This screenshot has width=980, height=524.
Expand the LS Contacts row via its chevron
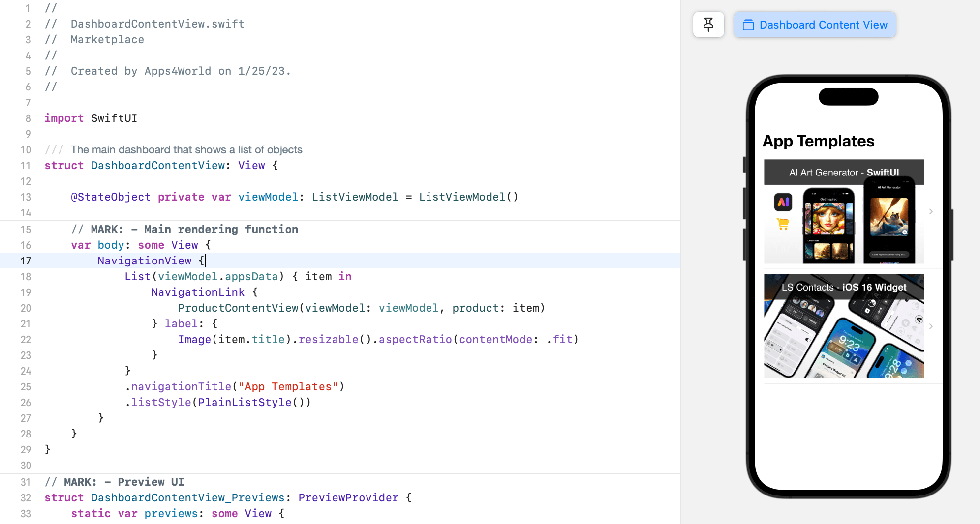(x=931, y=326)
